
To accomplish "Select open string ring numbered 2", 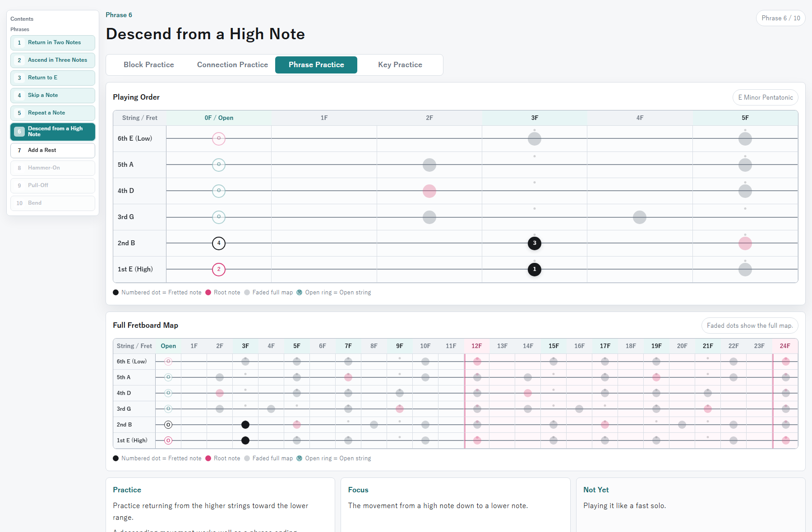I will [x=219, y=270].
